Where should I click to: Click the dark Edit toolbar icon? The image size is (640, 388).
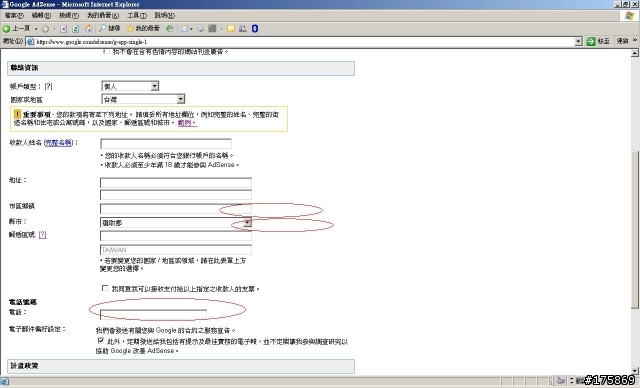click(x=212, y=29)
